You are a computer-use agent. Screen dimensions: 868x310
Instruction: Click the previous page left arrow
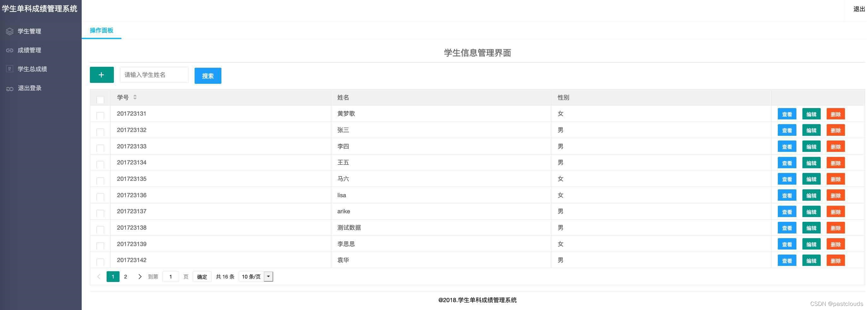coord(99,276)
